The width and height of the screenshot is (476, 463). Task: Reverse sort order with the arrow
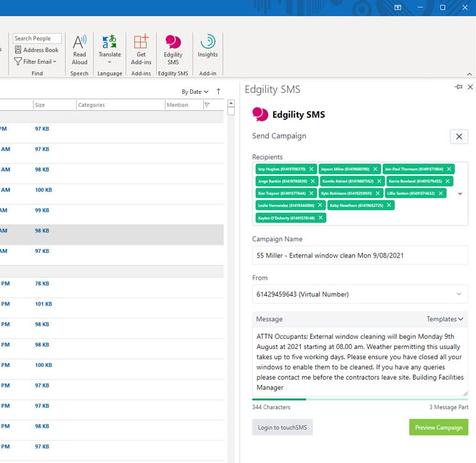[x=218, y=92]
